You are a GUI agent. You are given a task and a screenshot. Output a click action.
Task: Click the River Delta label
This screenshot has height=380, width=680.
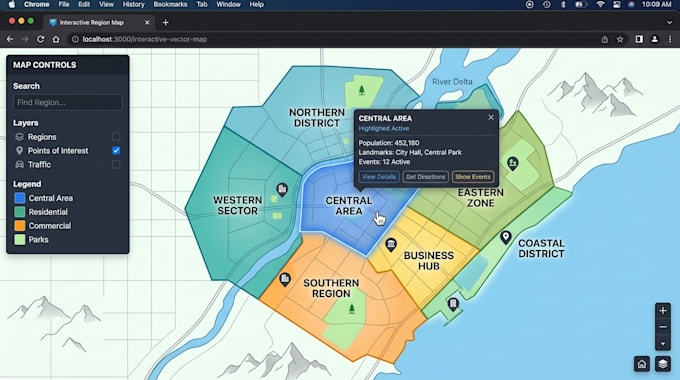452,82
